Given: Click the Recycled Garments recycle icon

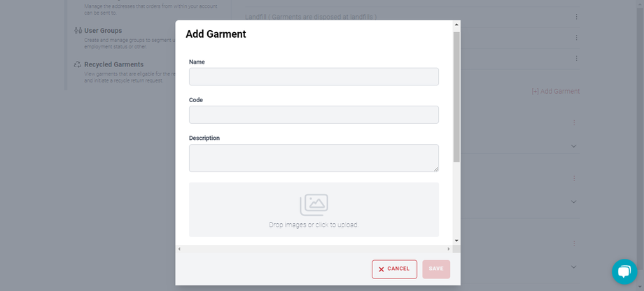Looking at the screenshot, I should tap(78, 64).
